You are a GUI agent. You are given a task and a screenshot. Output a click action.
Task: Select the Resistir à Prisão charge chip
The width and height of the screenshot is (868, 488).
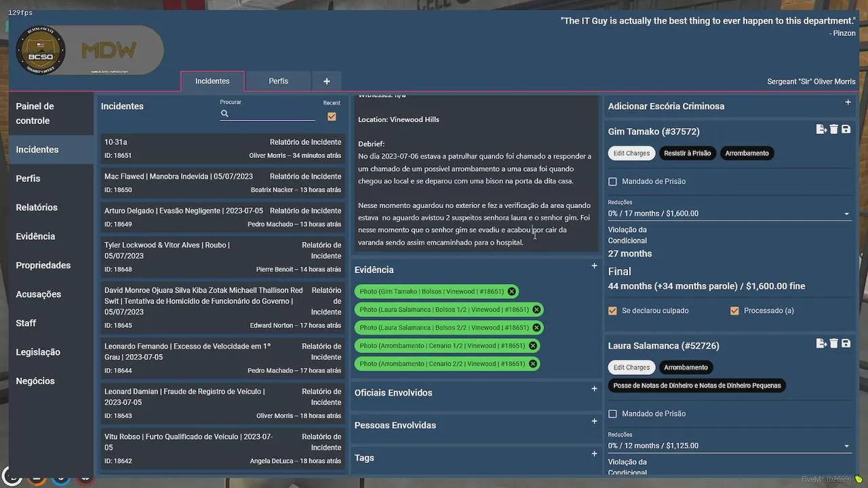click(687, 153)
